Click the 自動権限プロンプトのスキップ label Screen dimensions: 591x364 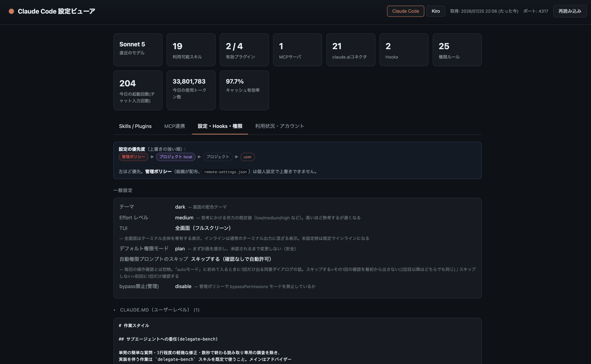click(154, 259)
